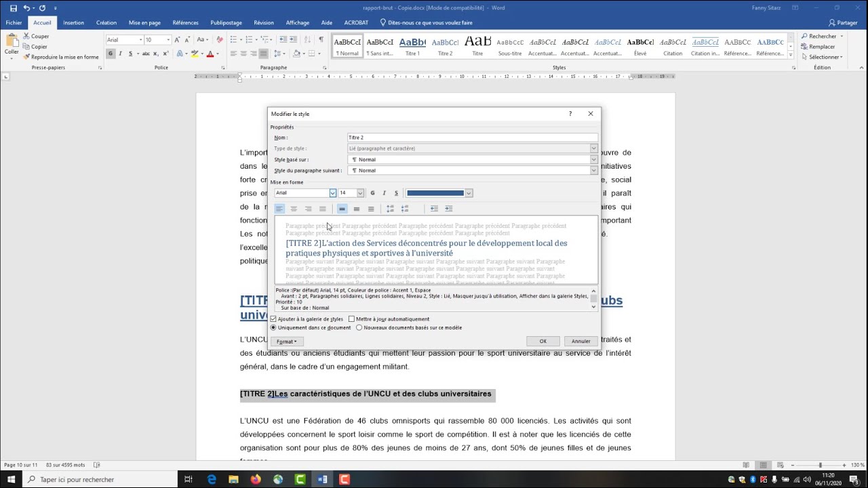
Task: Apply bold in the Modifier le style dialog
Action: pyautogui.click(x=372, y=193)
